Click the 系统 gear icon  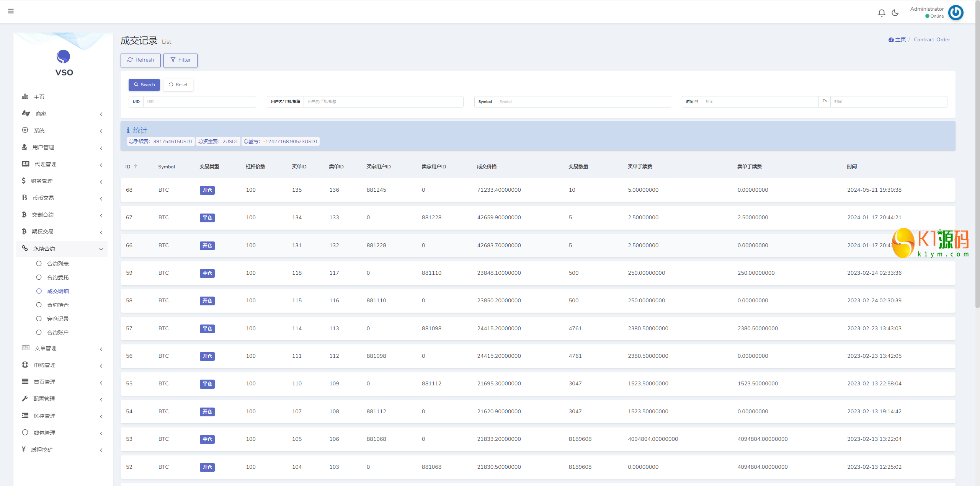coord(25,130)
